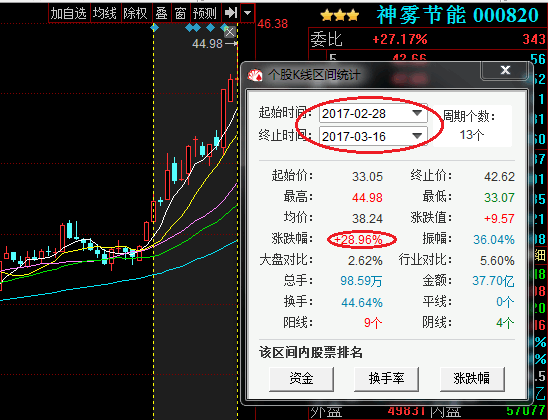Click the small X marker on chart
548x420 pixels.
pos(230,33)
